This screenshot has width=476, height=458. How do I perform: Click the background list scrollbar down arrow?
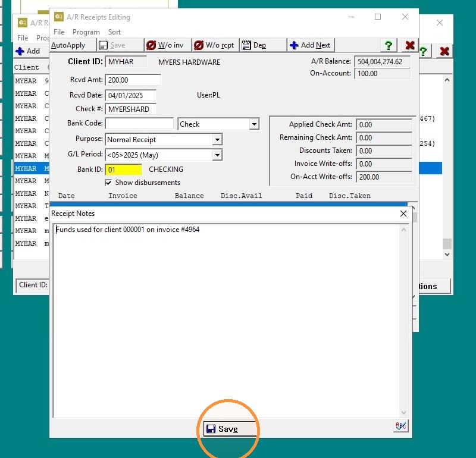[447, 255]
